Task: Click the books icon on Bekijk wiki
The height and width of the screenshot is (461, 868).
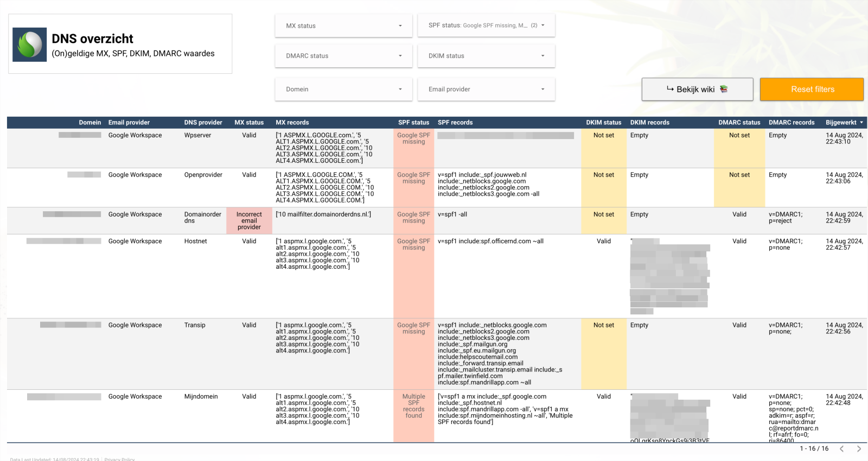Action: point(724,89)
